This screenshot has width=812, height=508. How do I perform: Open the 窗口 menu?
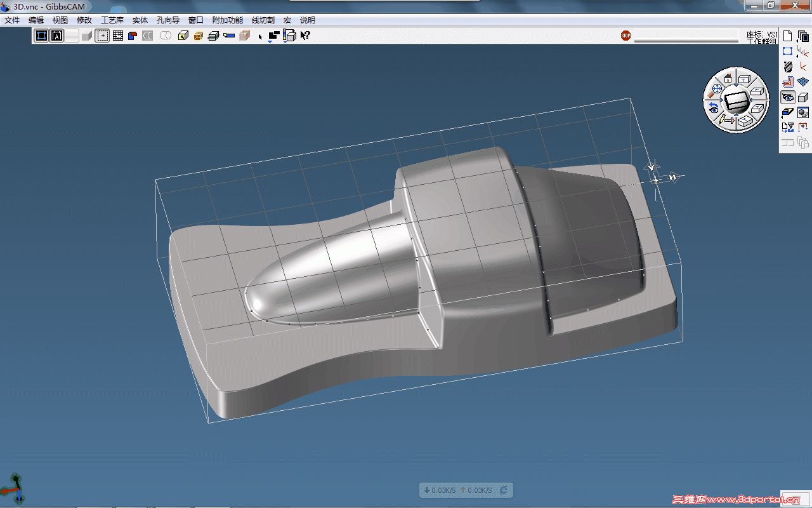coord(196,20)
